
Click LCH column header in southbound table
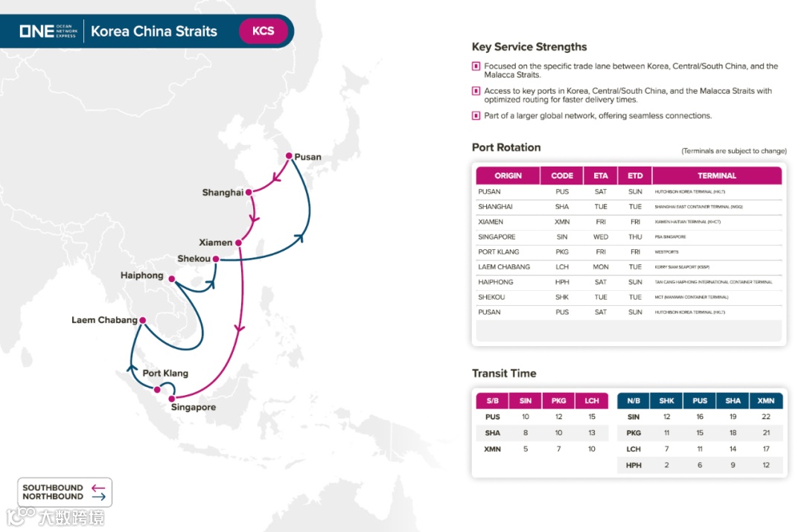592,401
